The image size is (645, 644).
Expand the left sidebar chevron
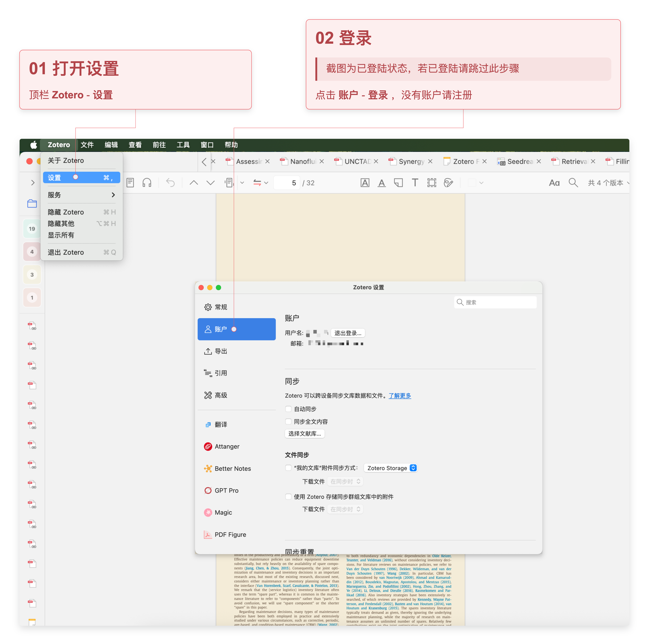(x=32, y=183)
